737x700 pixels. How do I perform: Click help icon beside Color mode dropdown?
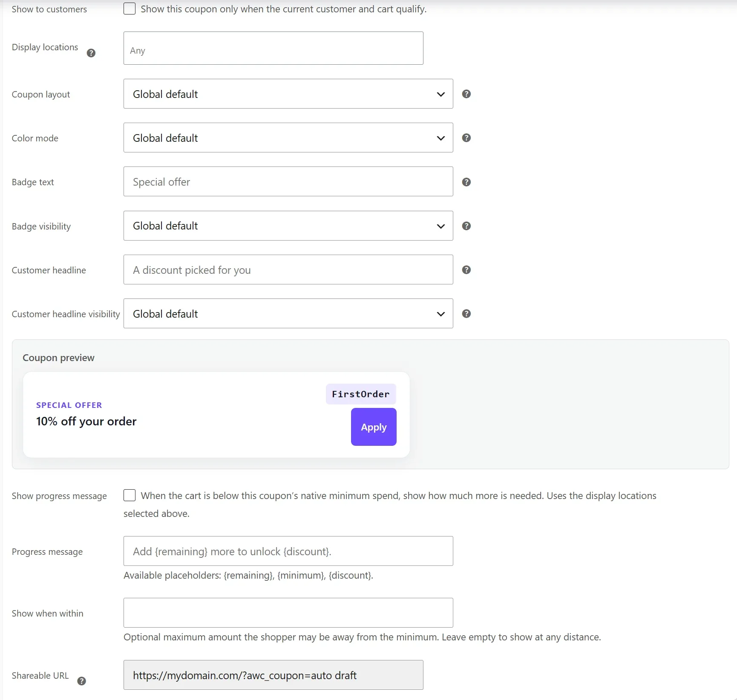[466, 138]
